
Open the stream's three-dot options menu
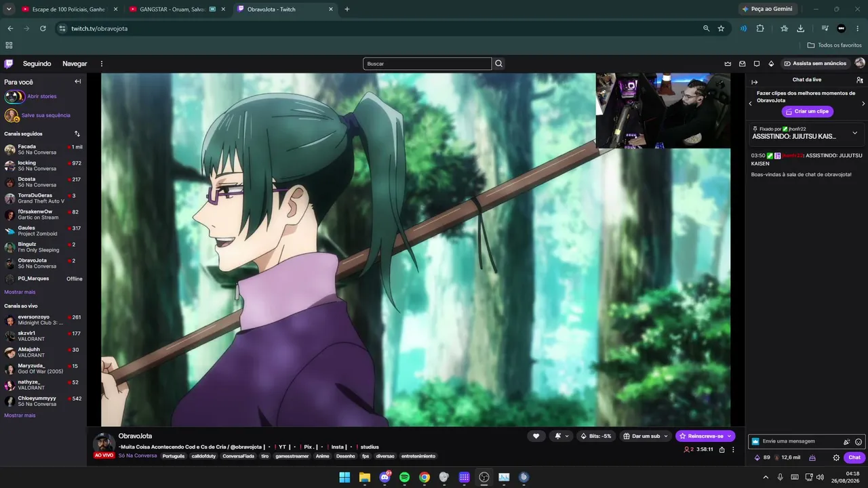(x=733, y=449)
